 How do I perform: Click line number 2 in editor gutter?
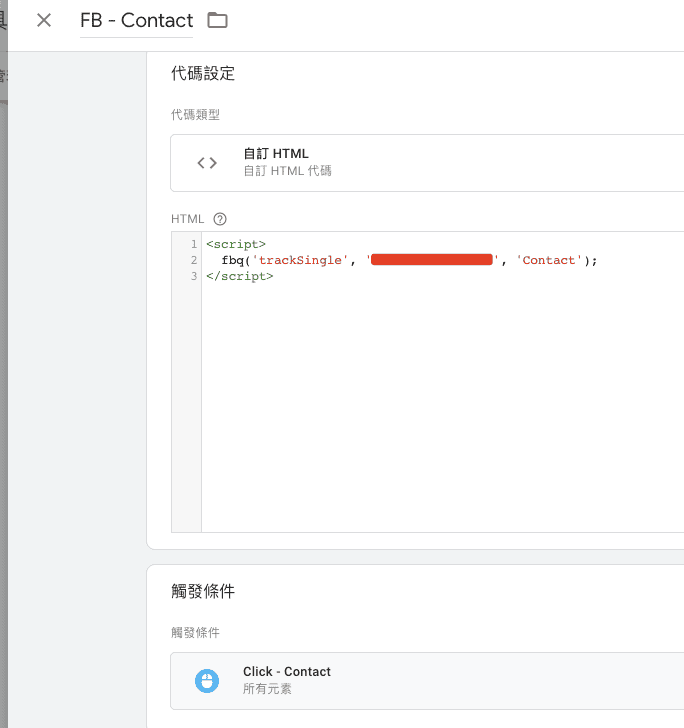pos(193,260)
